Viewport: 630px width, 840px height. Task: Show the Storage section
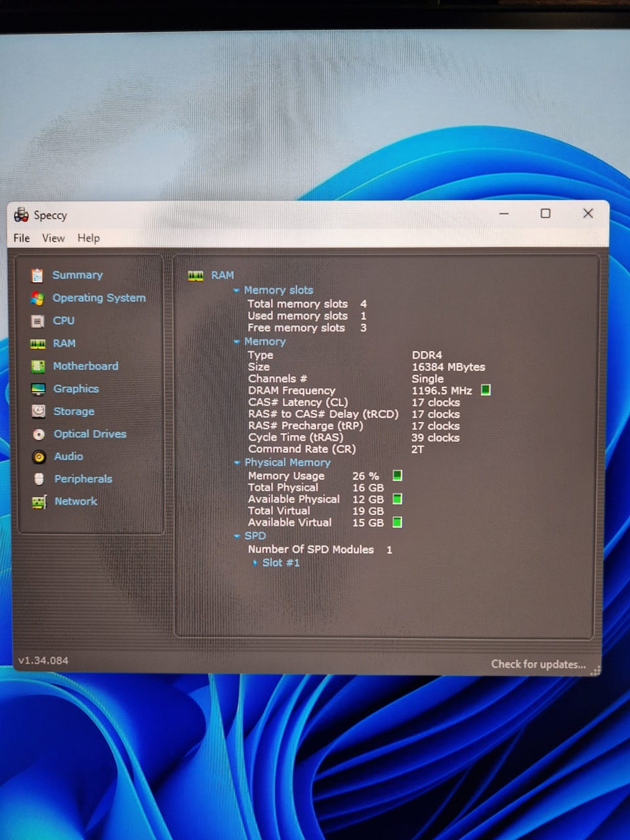tap(73, 411)
